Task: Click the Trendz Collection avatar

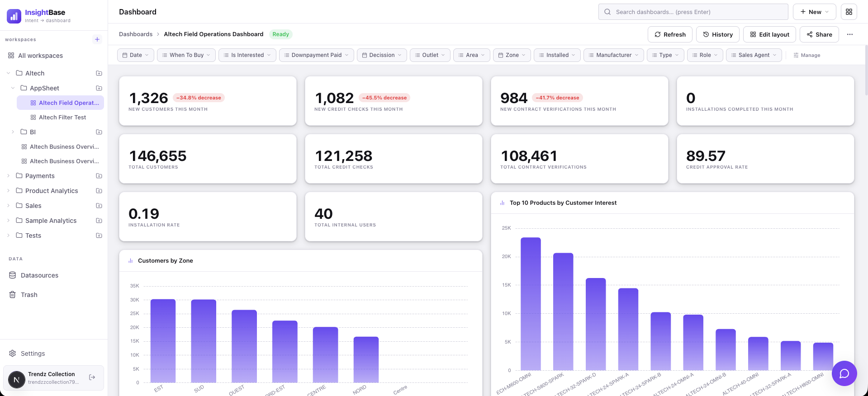Action: click(17, 380)
